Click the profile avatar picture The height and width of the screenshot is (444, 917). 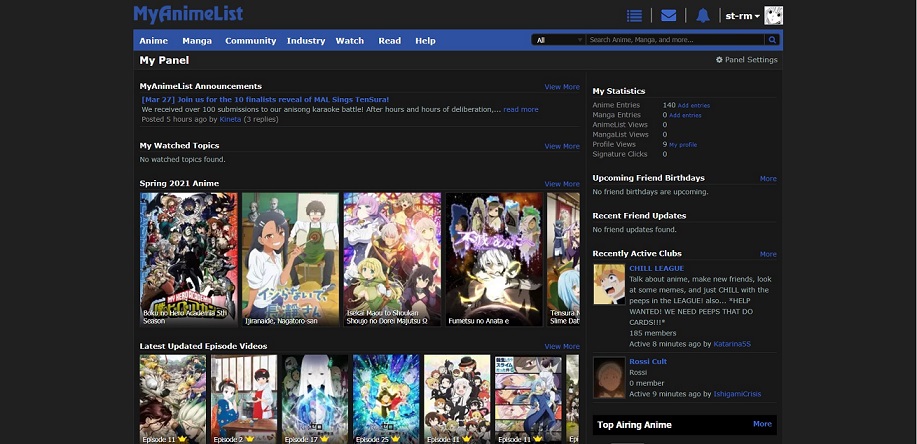[774, 16]
